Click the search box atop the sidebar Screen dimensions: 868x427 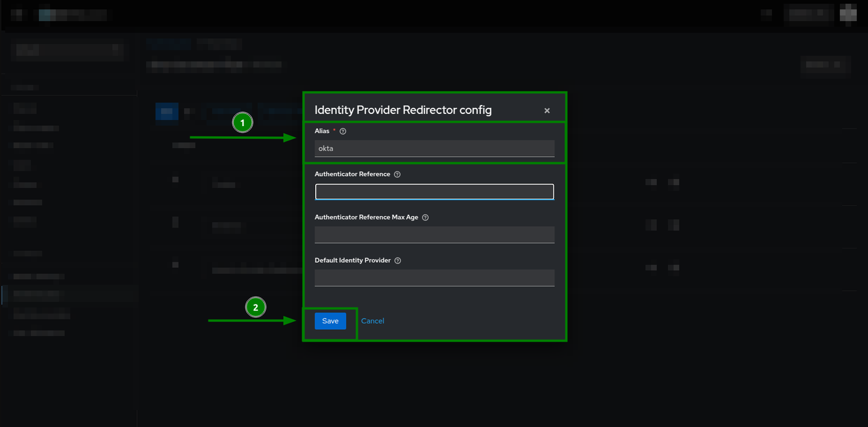point(67,50)
